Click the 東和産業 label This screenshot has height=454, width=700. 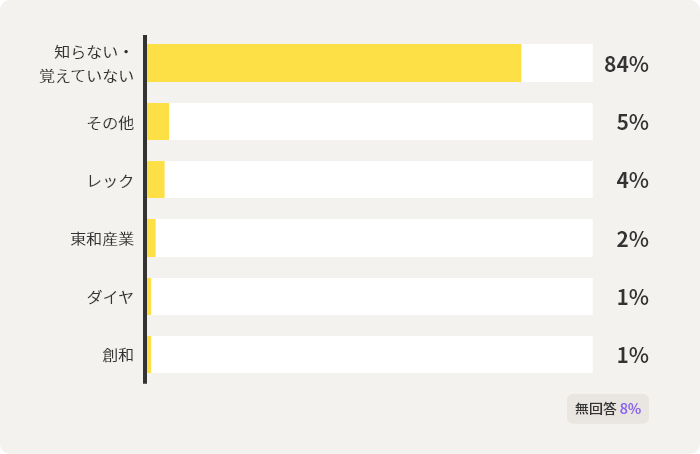coord(102,239)
